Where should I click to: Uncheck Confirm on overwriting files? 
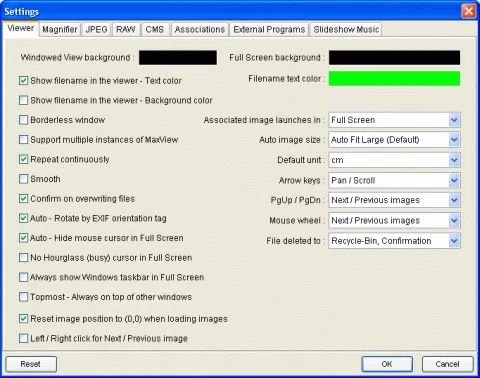pos(23,199)
